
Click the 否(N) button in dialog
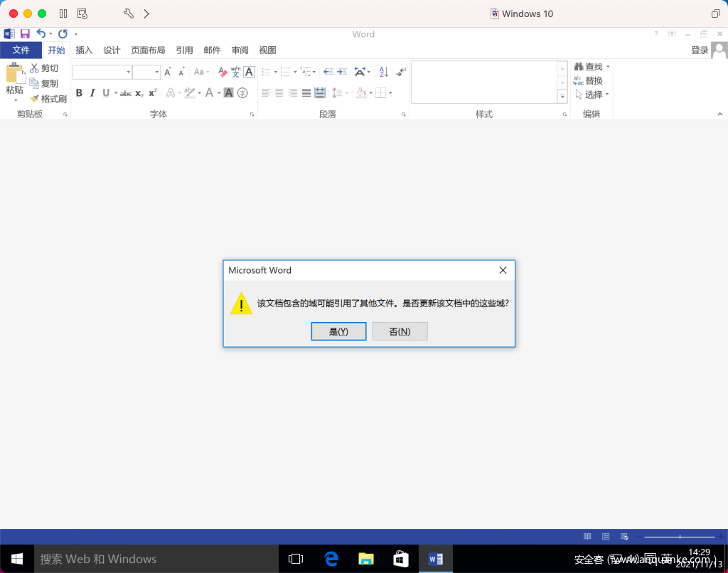400,331
